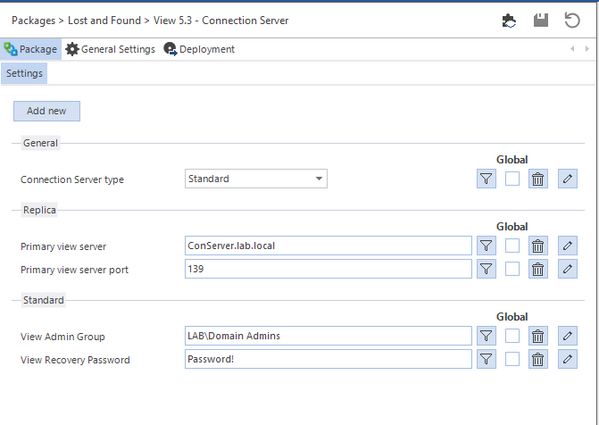Viewport: 599px width, 425px height.
Task: Go to Packages in breadcrumb
Action: [33, 21]
